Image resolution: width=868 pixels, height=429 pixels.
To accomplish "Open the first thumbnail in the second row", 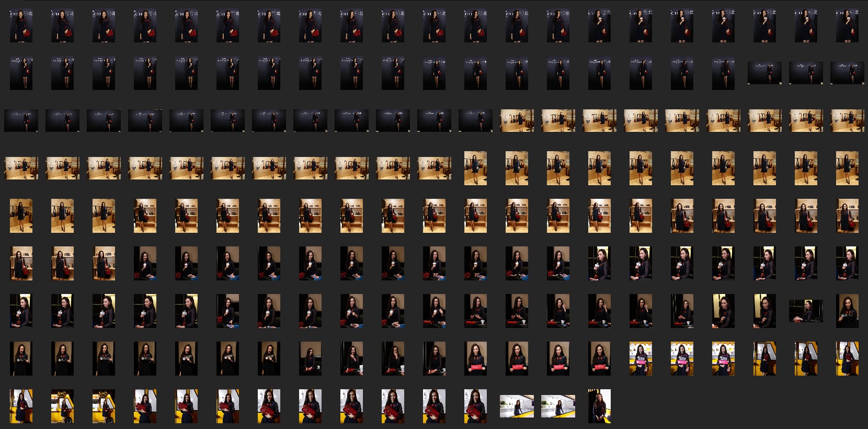I will (x=21, y=73).
